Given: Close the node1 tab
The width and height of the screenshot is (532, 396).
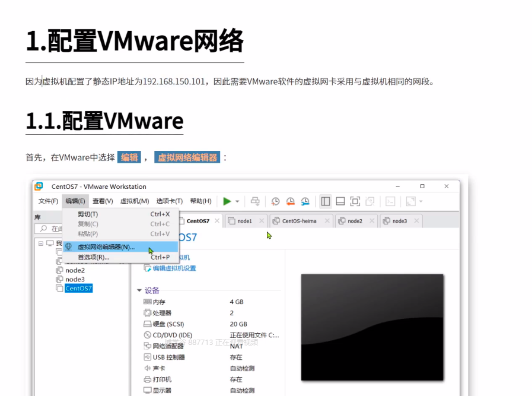Looking at the screenshot, I should click(x=262, y=221).
